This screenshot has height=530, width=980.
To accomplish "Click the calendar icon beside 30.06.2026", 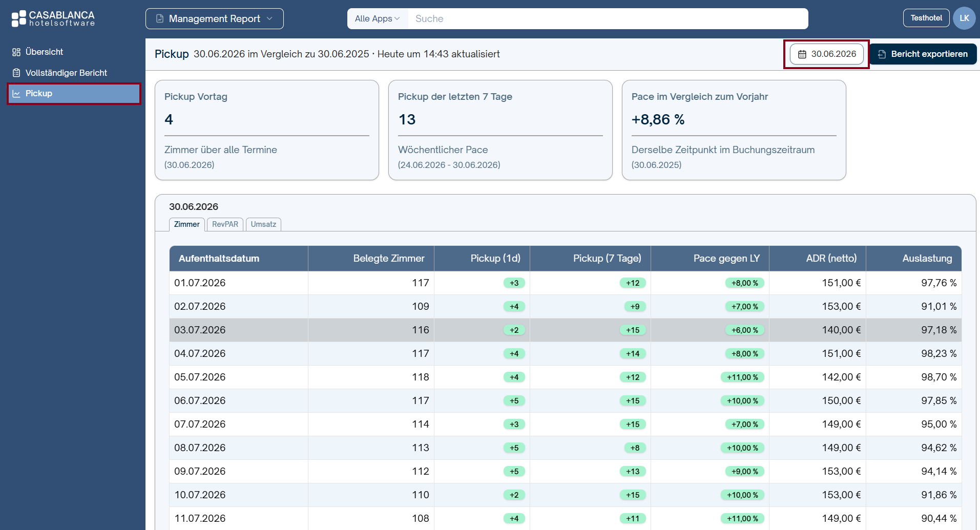I will [802, 54].
